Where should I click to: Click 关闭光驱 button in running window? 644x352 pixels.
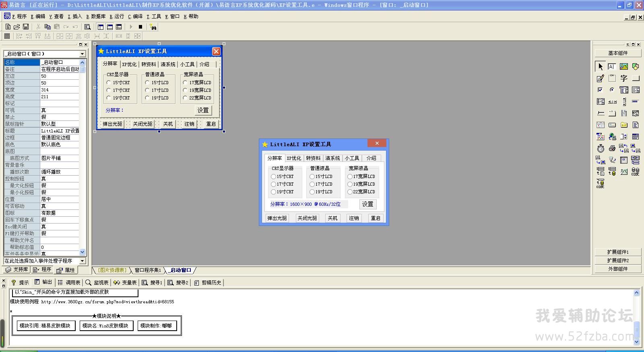point(307,218)
